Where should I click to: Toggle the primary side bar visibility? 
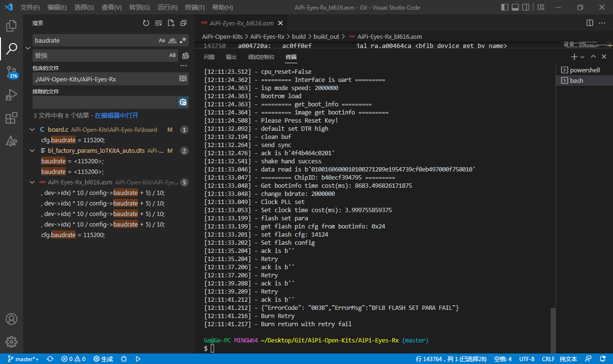tap(504, 7)
